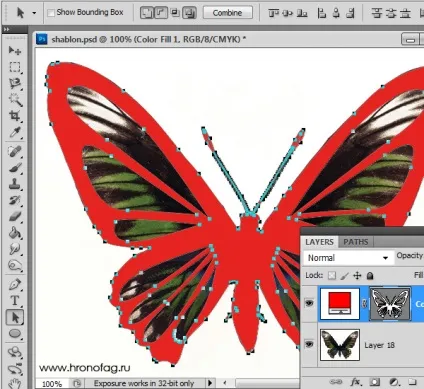Distribute bottom edges icon

405,13
